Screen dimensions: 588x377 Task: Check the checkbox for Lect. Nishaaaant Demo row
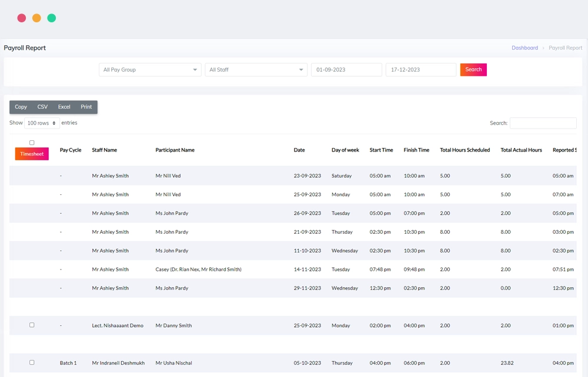pyautogui.click(x=32, y=325)
